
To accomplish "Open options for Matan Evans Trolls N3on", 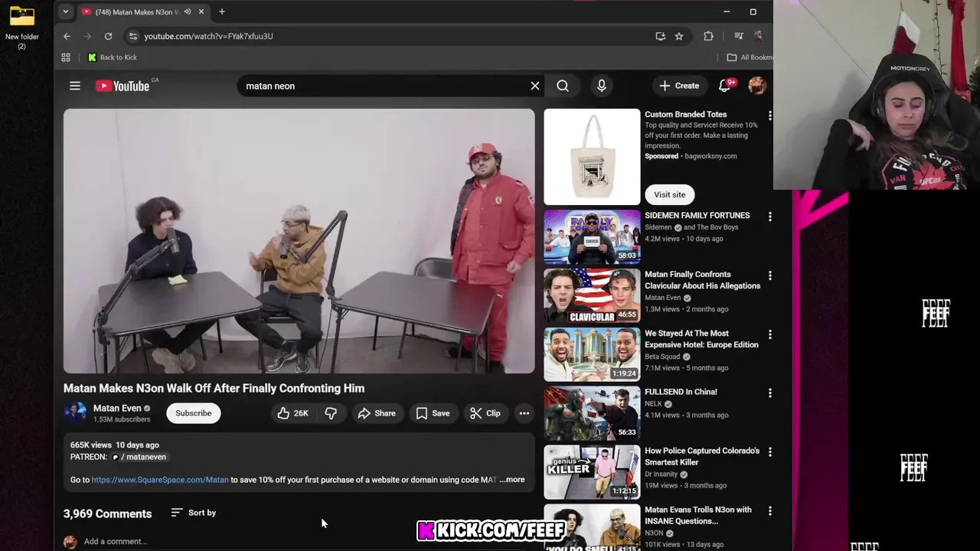I will [769, 510].
